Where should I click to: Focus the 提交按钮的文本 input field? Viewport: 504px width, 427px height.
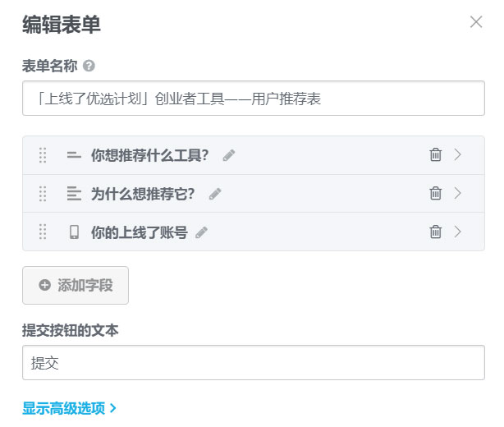(x=254, y=362)
